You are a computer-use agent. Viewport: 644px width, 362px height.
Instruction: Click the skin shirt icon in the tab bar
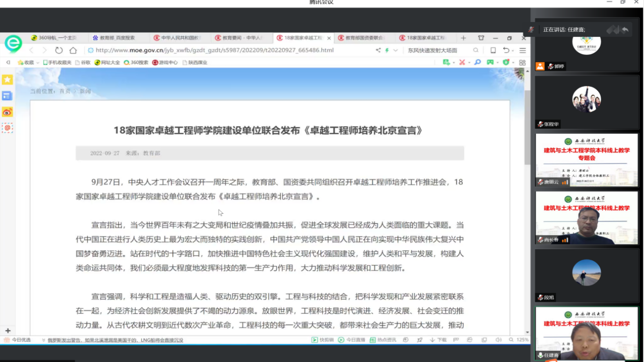coord(481,38)
